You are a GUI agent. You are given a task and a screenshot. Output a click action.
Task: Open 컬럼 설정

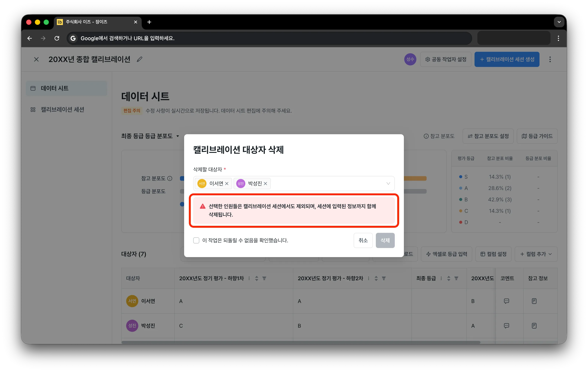point(493,254)
